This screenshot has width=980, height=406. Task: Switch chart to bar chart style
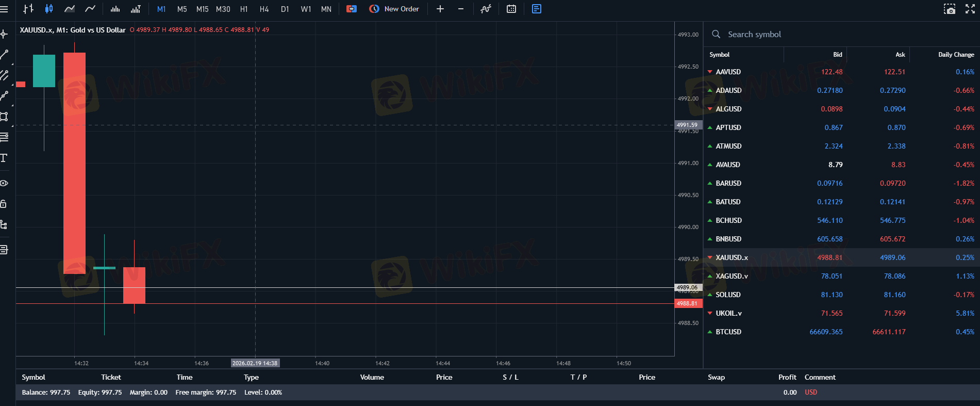click(28, 9)
